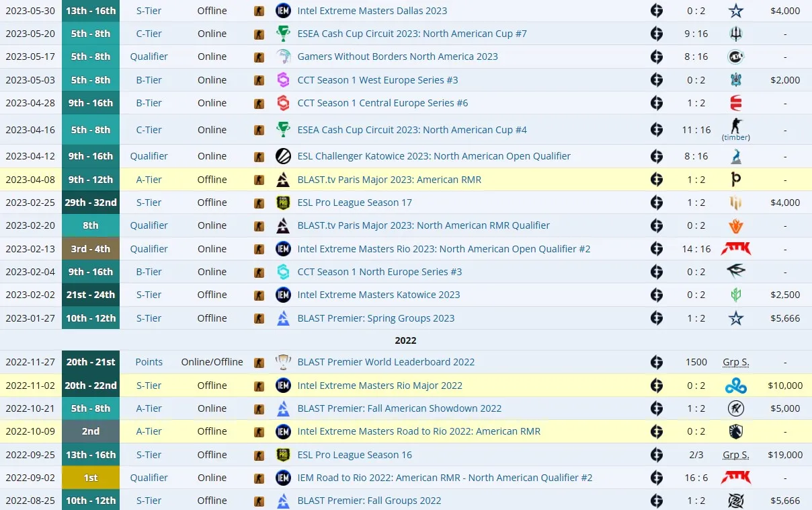This screenshot has height=510, width=812.
Task: Click the Gamers Without Borders event icon
Action: (284, 57)
